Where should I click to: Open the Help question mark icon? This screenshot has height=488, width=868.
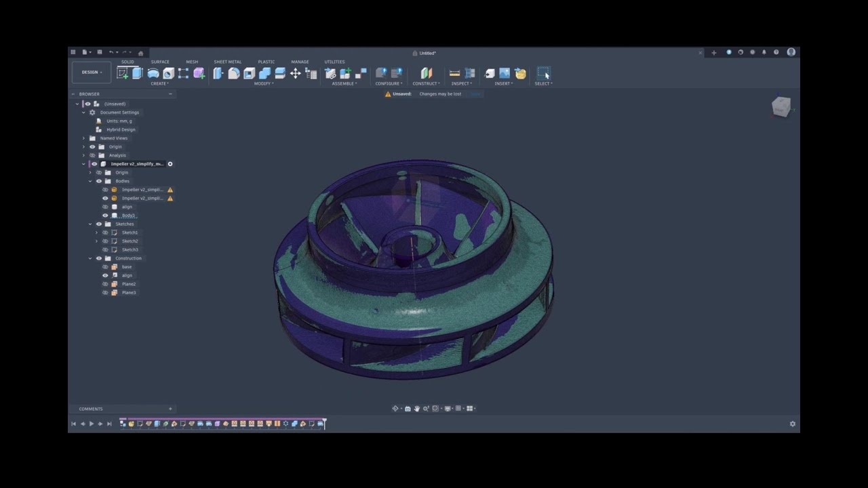pyautogui.click(x=776, y=52)
